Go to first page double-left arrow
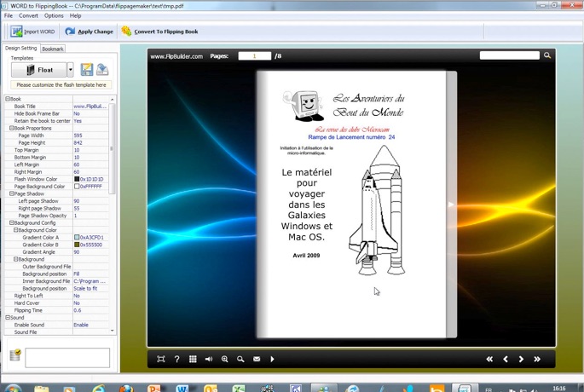The width and height of the screenshot is (584, 392). [489, 359]
